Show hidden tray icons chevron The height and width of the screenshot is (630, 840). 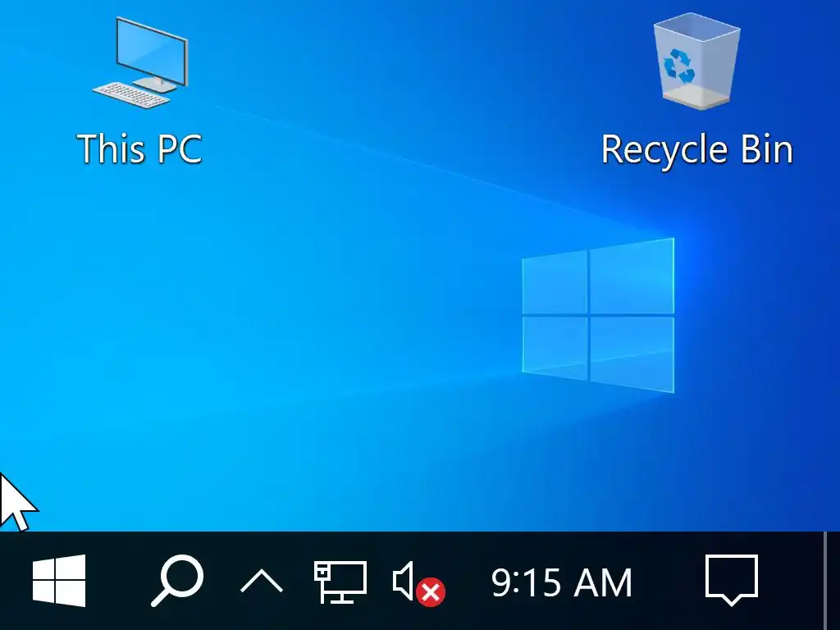tap(262, 582)
